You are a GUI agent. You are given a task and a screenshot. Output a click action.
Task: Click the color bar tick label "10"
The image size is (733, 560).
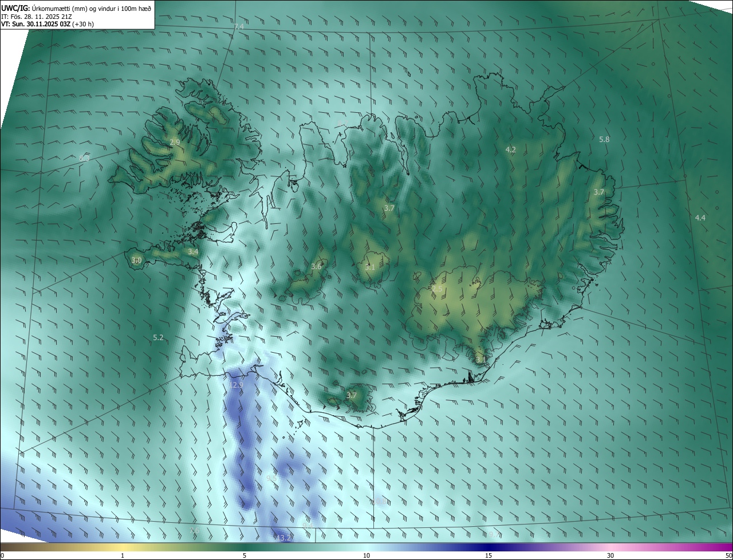coord(366,555)
